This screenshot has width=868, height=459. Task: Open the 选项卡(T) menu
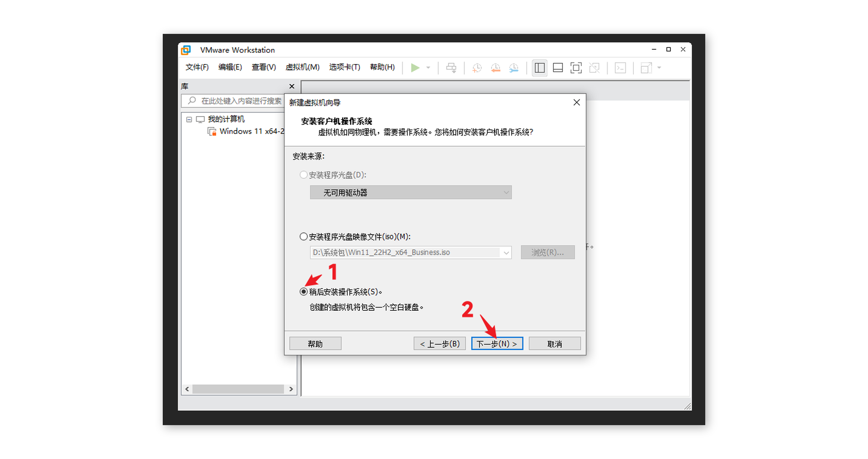click(344, 67)
